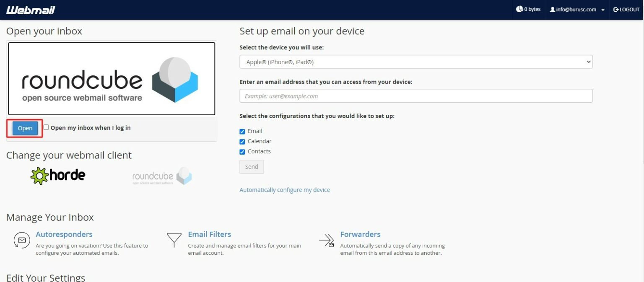Expand the info@burusc.com account menu

tap(577, 9)
